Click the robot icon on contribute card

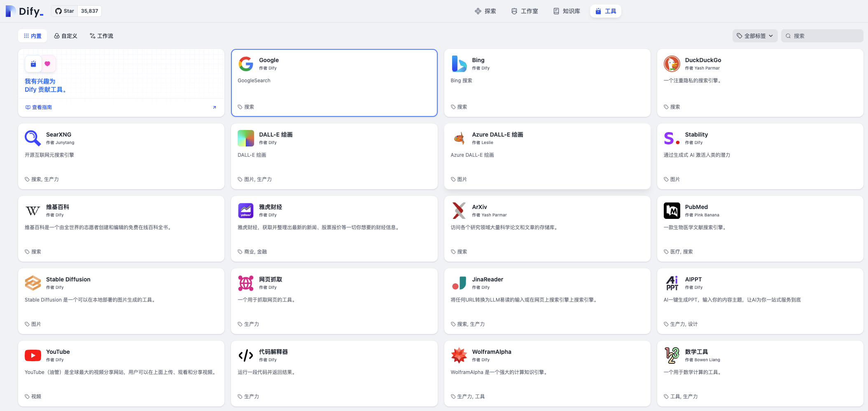click(x=33, y=64)
